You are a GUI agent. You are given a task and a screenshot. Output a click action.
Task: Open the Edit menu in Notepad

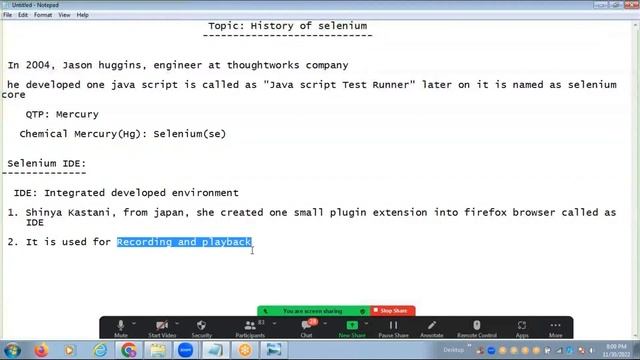coord(23,15)
